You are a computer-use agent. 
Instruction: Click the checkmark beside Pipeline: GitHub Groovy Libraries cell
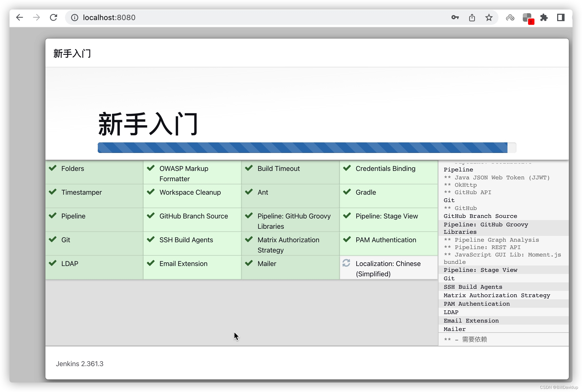(x=249, y=215)
